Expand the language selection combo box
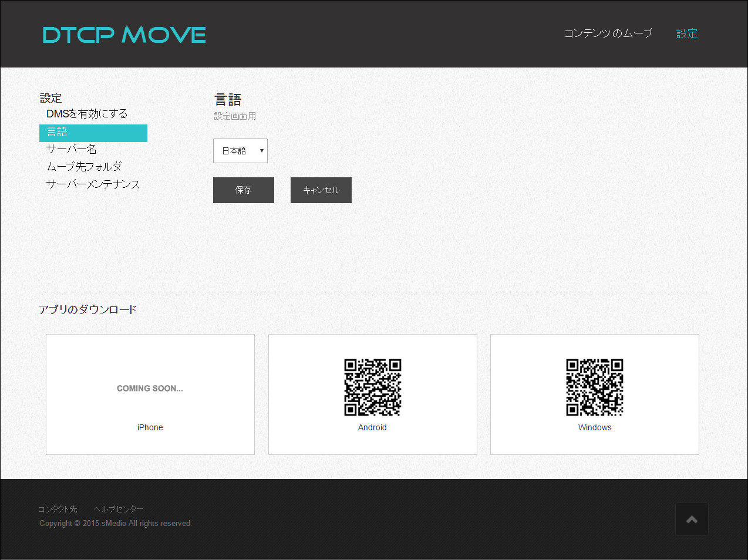The width and height of the screenshot is (748, 560). 240,151
